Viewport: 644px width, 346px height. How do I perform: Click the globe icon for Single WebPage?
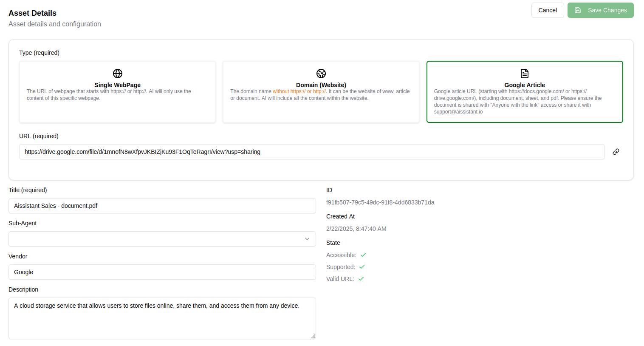pyautogui.click(x=118, y=74)
